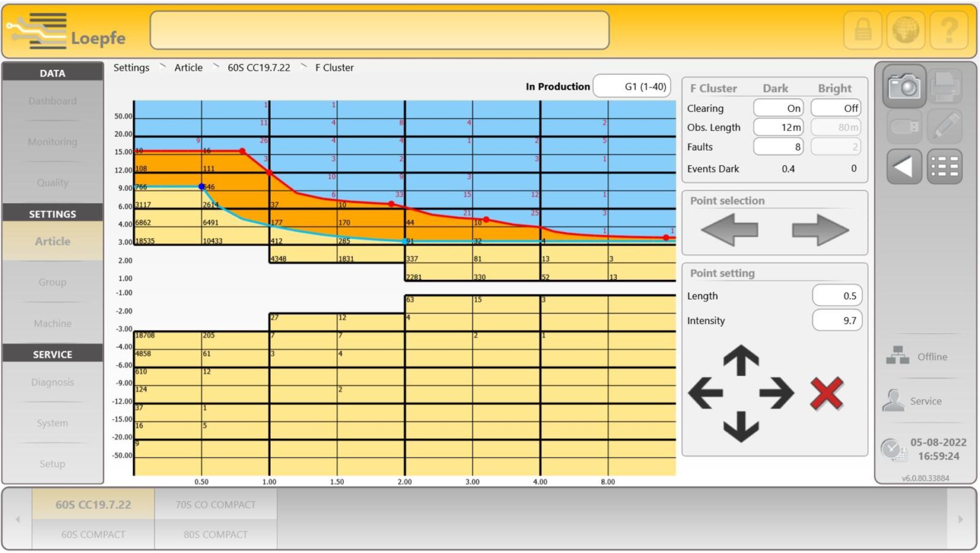Image resolution: width=980 pixels, height=553 pixels.
Task: Click the back navigation arrow icon
Action: coord(903,166)
